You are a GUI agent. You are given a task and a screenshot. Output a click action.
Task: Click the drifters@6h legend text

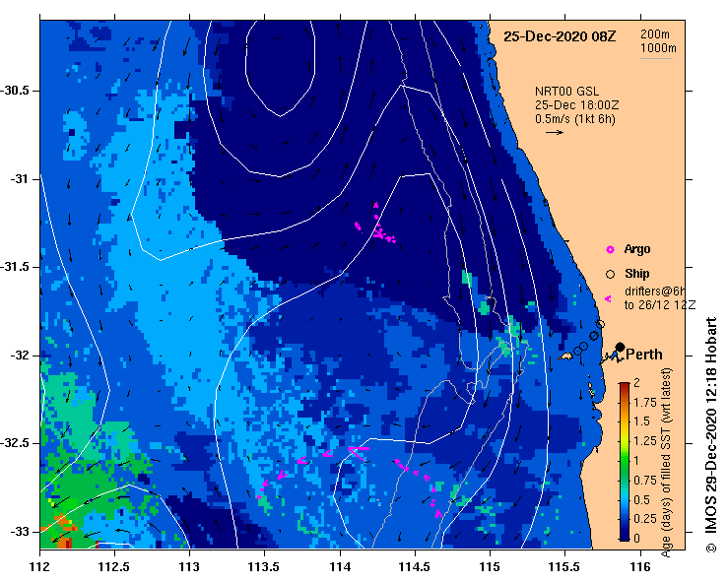pyautogui.click(x=655, y=291)
